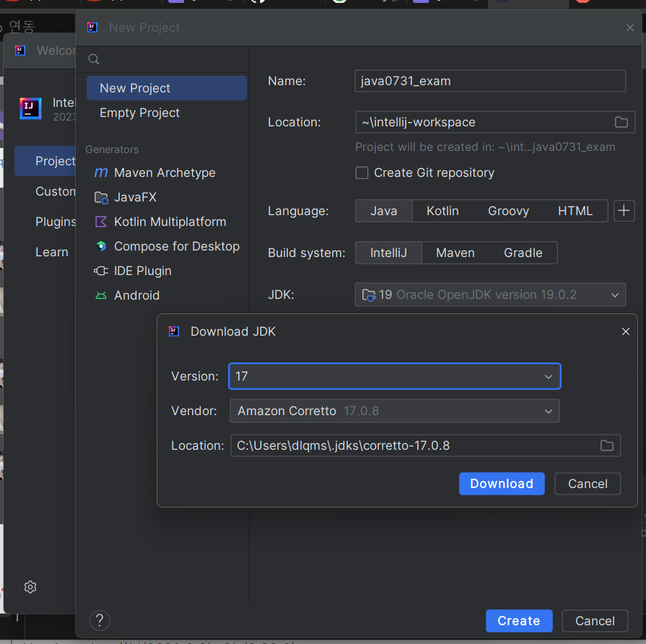Click the JavaFX generator icon

(x=101, y=198)
